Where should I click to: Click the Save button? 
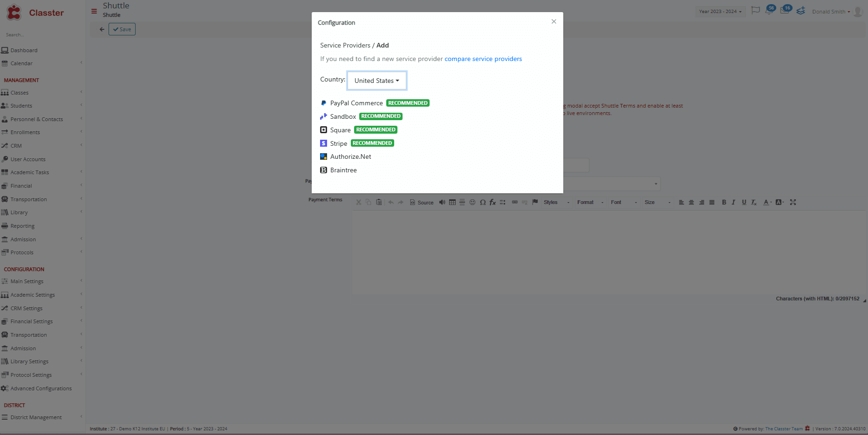click(122, 29)
